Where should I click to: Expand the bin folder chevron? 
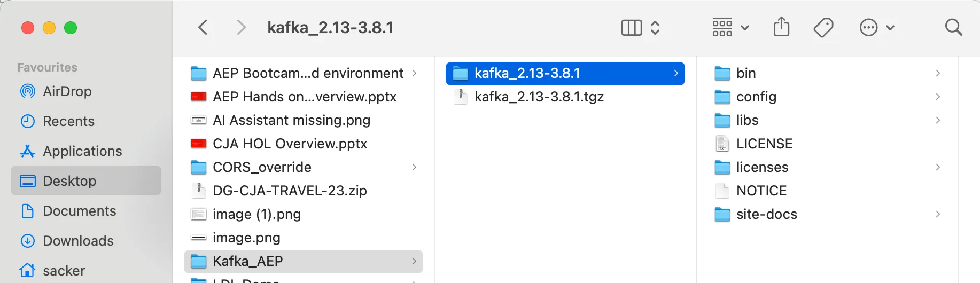pyautogui.click(x=938, y=73)
